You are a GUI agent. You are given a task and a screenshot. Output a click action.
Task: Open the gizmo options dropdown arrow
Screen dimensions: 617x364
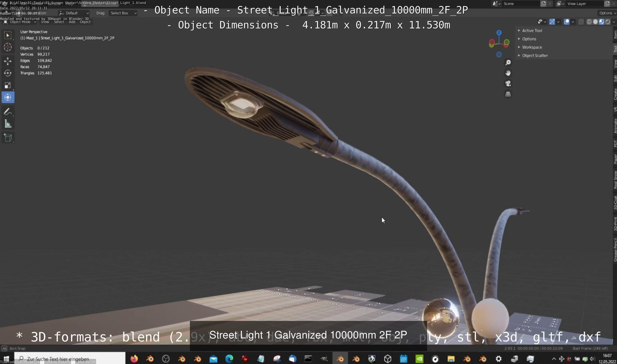(x=558, y=22)
